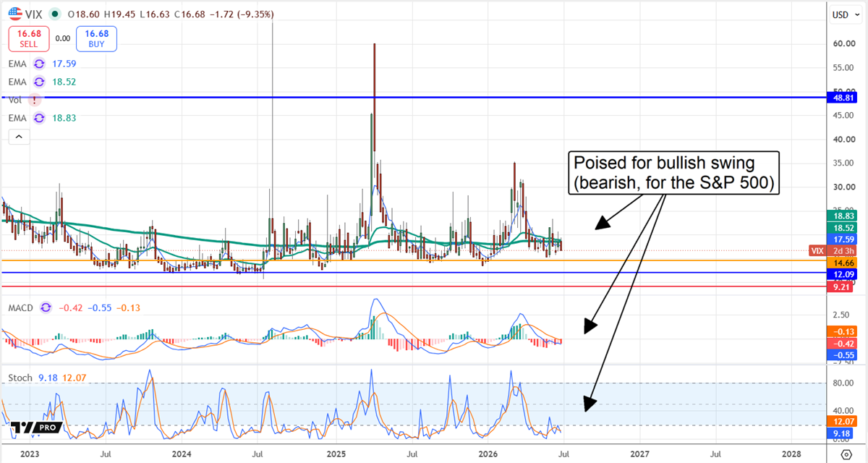Select the MACD indicator label
The width and height of the screenshot is (868, 463).
coord(21,308)
